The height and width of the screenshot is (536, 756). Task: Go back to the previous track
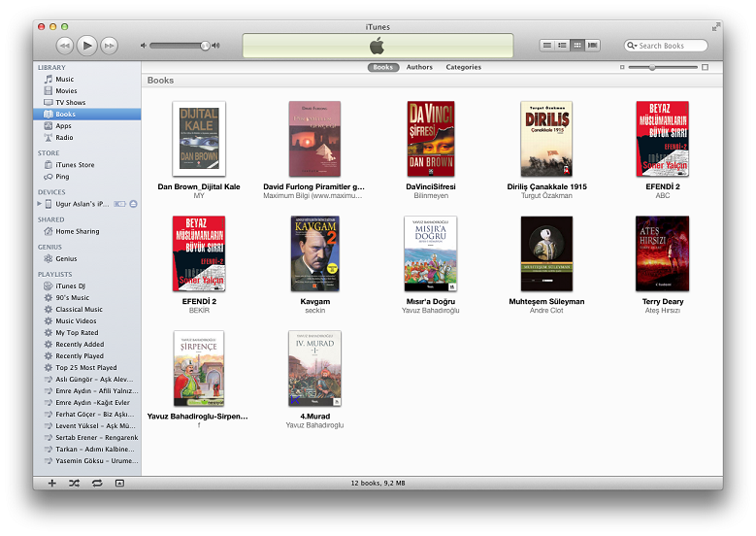point(65,45)
